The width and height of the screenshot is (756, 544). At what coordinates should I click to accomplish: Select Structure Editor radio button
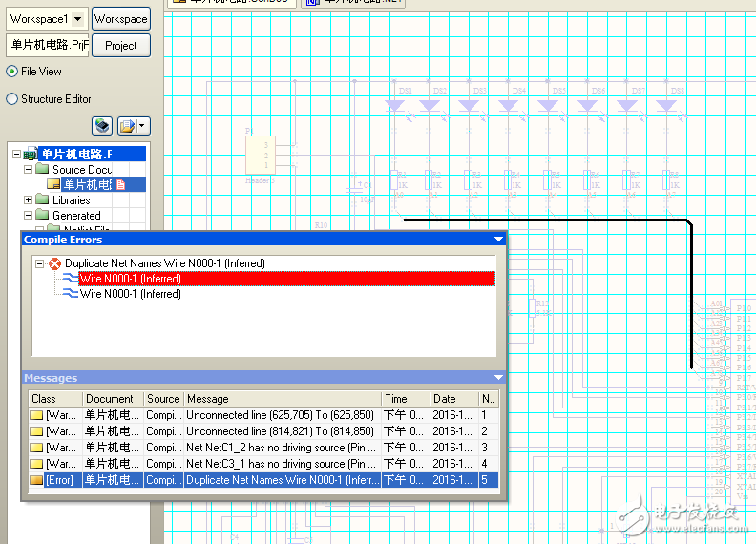click(x=12, y=99)
